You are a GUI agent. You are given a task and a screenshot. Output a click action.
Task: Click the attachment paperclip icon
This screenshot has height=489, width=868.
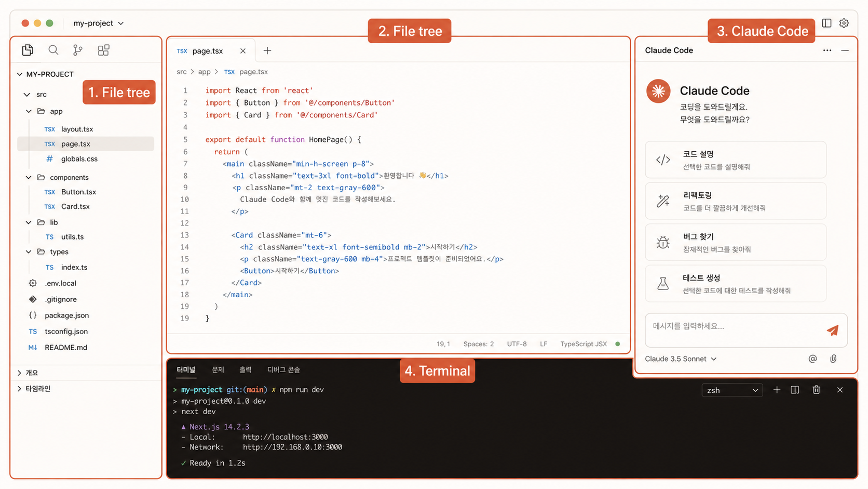pyautogui.click(x=833, y=359)
